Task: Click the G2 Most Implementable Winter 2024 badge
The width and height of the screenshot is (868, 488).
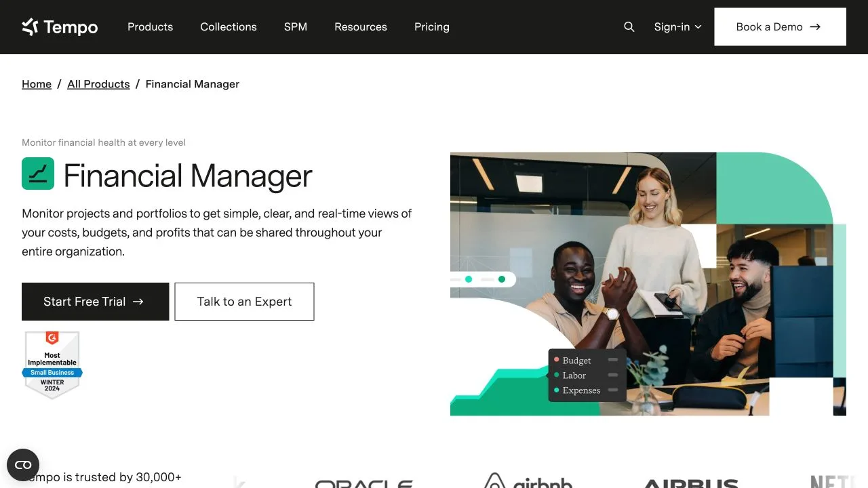Action: [x=52, y=365]
